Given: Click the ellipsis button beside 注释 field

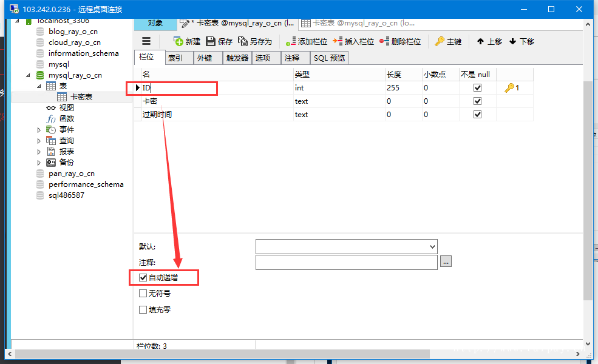Looking at the screenshot, I should pos(446,262).
